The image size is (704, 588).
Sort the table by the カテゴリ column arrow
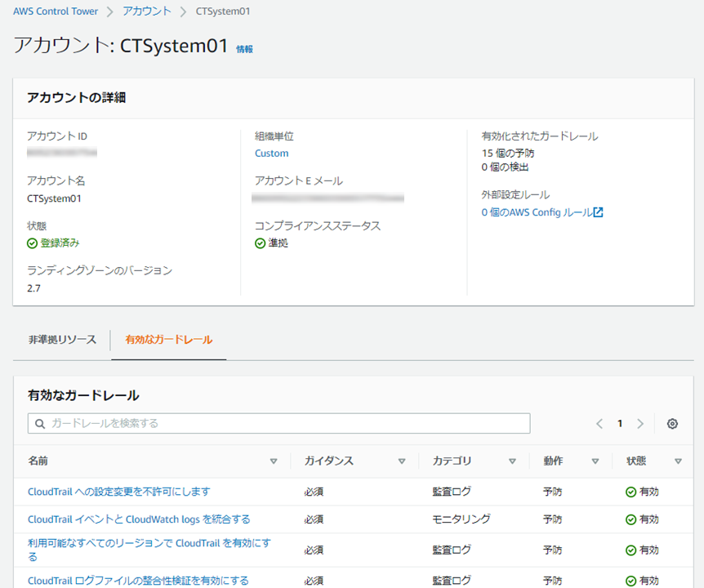(512, 461)
